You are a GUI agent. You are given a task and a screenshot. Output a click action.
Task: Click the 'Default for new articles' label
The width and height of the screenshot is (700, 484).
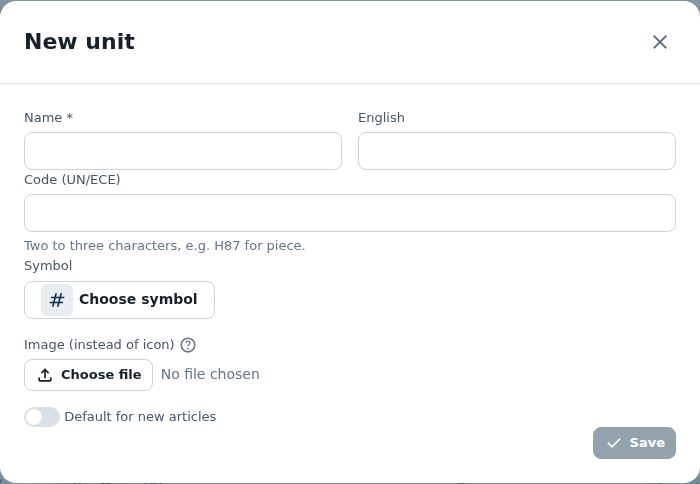tap(140, 417)
